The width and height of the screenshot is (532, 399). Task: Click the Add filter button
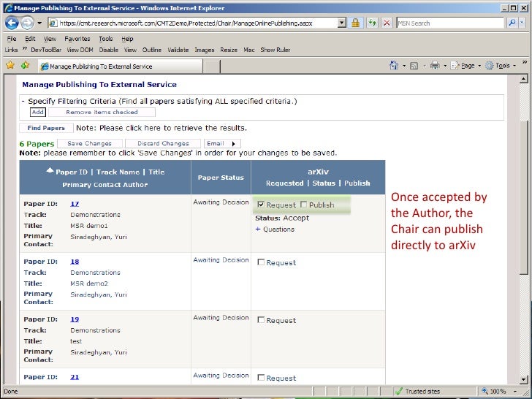click(38, 112)
